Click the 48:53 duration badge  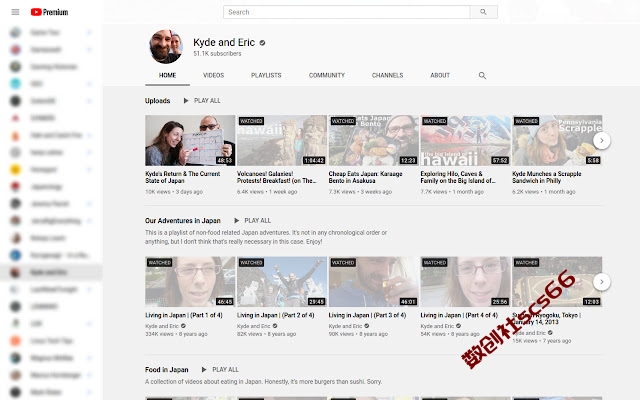tap(224, 160)
